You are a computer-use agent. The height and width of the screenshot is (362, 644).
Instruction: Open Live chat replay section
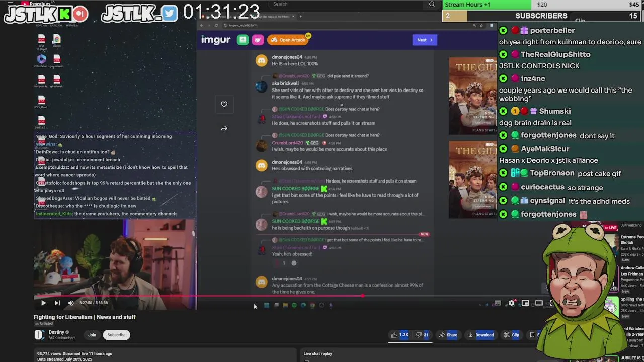point(318,354)
